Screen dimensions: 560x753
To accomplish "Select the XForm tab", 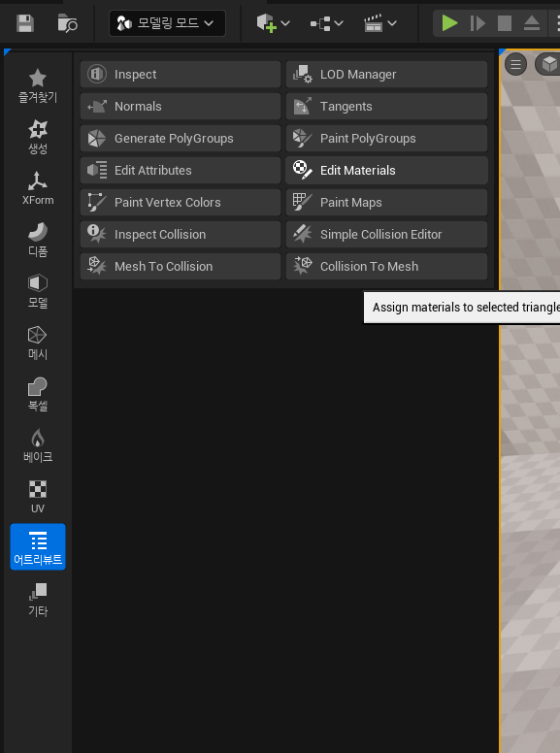I will pyautogui.click(x=38, y=188).
